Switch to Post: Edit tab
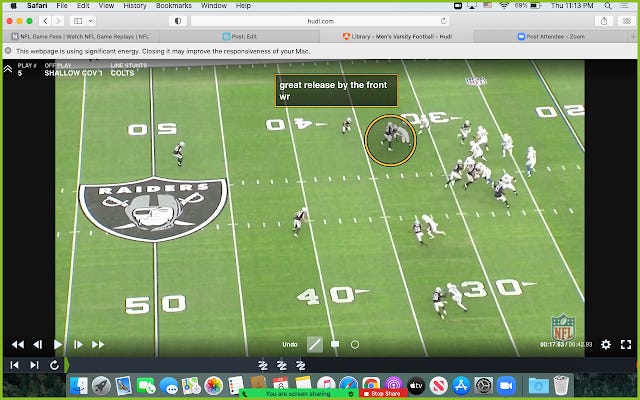 [240, 36]
